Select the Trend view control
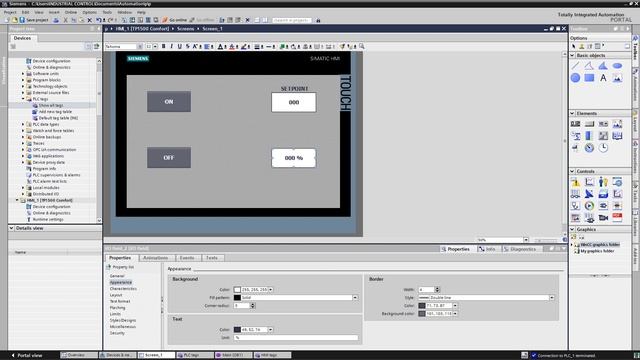 point(589,182)
